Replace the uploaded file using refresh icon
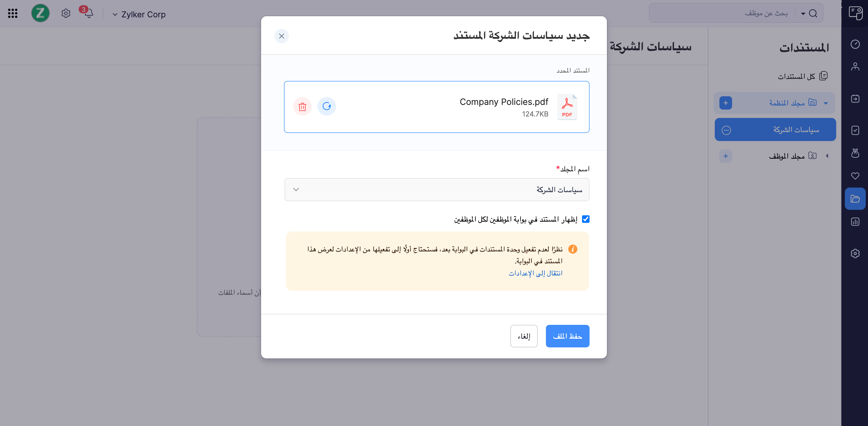Screen dimensions: 868x426 pos(326,106)
